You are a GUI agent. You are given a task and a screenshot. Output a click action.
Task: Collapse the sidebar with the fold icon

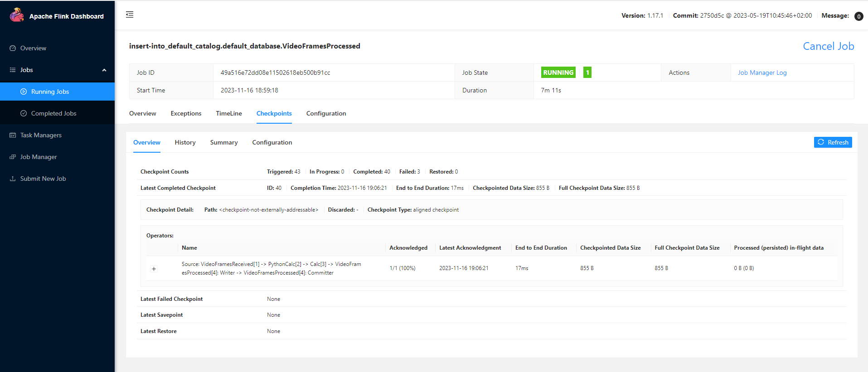130,14
